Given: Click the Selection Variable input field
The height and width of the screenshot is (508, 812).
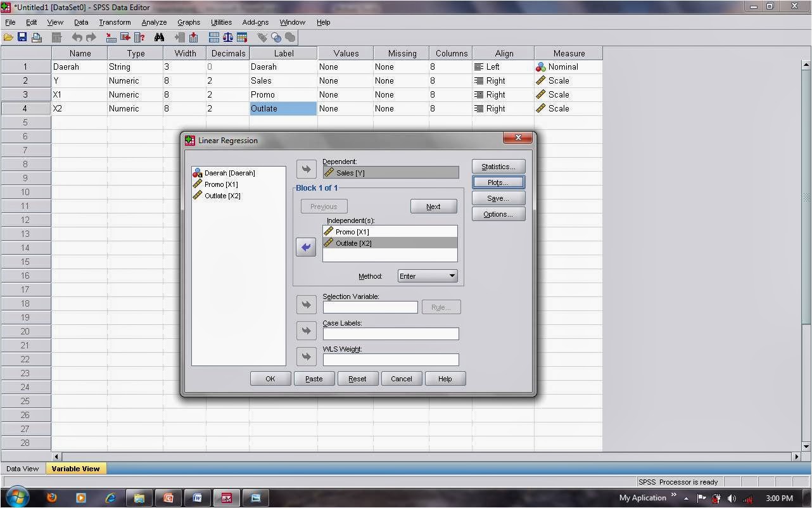Looking at the screenshot, I should [371, 307].
